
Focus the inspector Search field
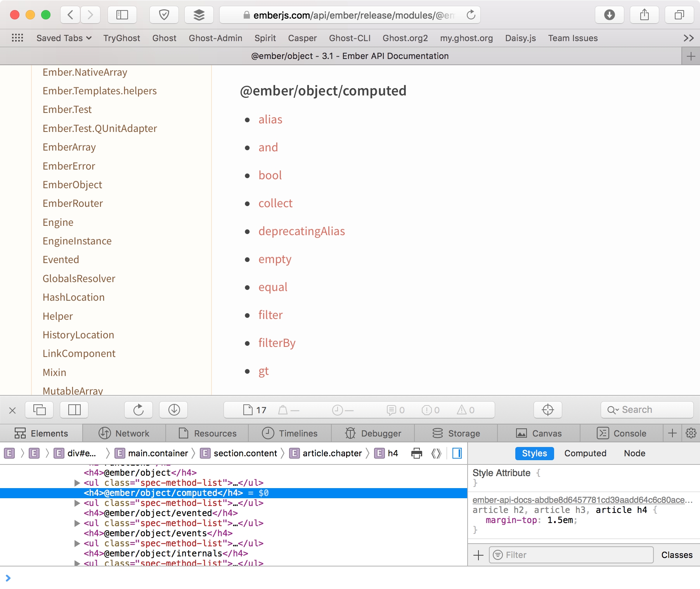[x=647, y=410]
